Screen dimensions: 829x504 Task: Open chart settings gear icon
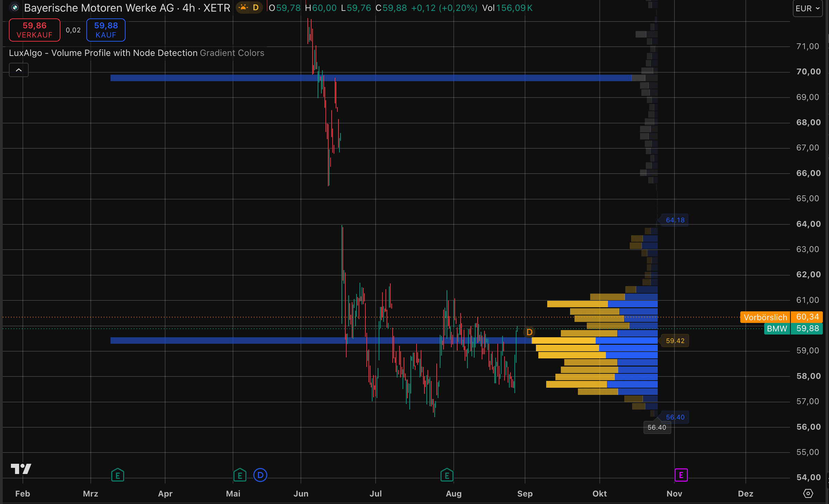tap(808, 493)
